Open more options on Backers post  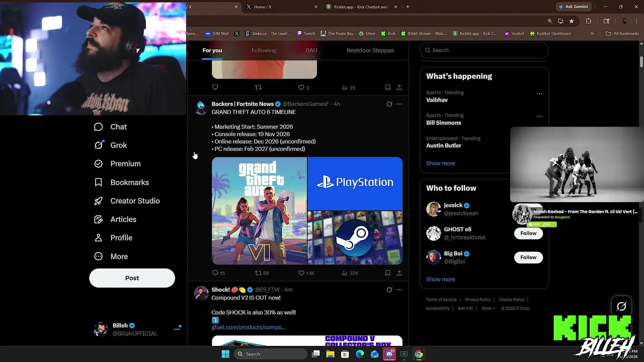click(399, 104)
